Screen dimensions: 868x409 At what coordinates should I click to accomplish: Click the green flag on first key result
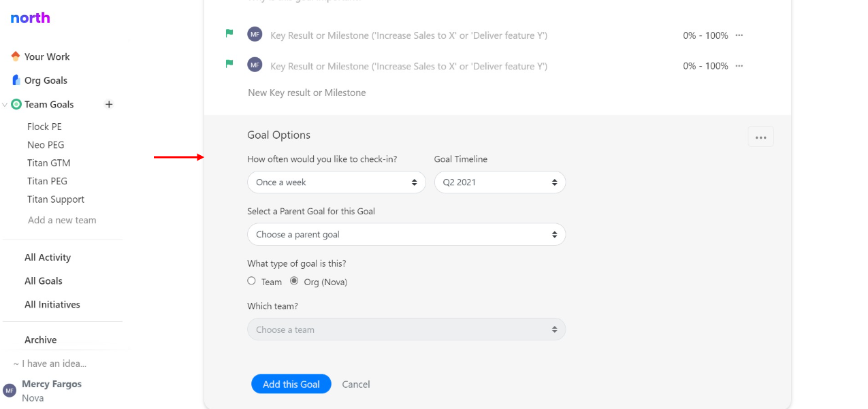pos(229,33)
